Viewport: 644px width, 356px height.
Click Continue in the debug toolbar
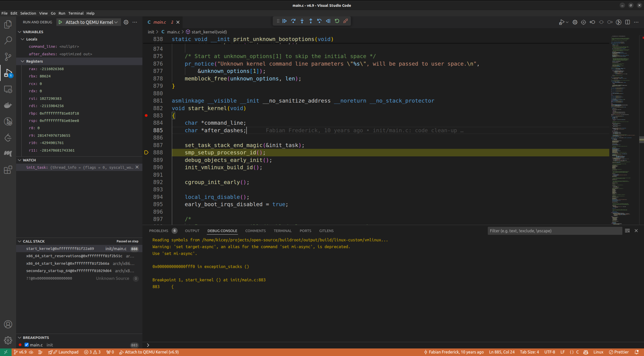coord(284,21)
